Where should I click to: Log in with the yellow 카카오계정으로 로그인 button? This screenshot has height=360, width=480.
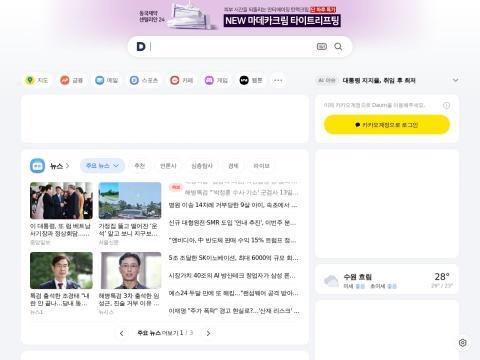tap(387, 125)
